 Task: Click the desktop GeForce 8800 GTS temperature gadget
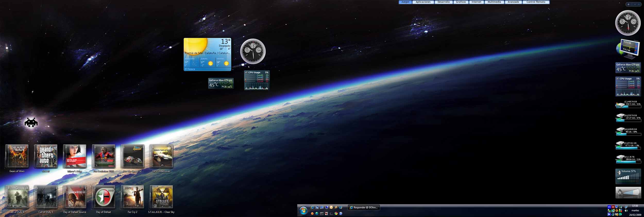pyautogui.click(x=221, y=83)
